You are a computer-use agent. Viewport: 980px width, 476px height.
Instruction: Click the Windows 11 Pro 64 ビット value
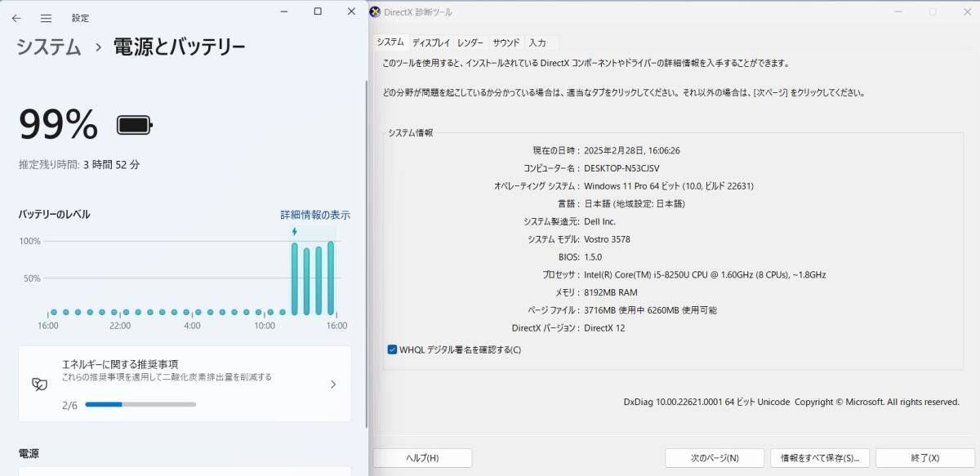(x=669, y=186)
